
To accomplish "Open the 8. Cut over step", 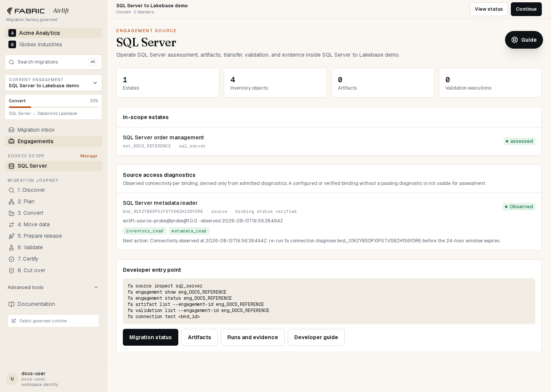I will pyautogui.click(x=53, y=270).
